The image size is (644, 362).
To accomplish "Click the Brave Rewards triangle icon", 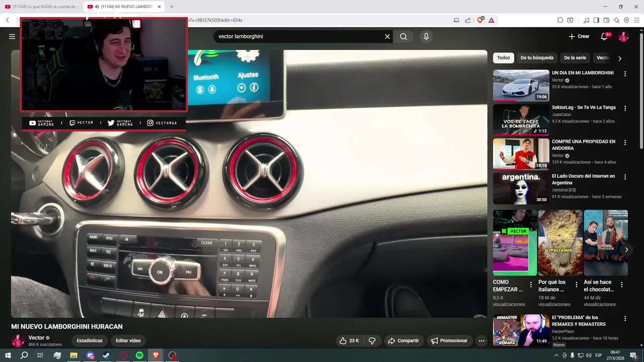I will pyautogui.click(x=491, y=20).
